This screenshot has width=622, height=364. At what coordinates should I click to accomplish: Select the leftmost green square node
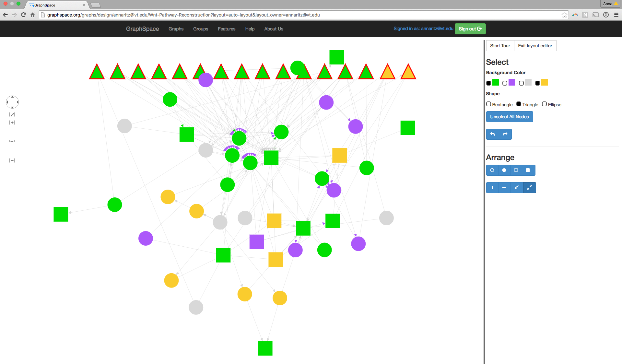[61, 214]
